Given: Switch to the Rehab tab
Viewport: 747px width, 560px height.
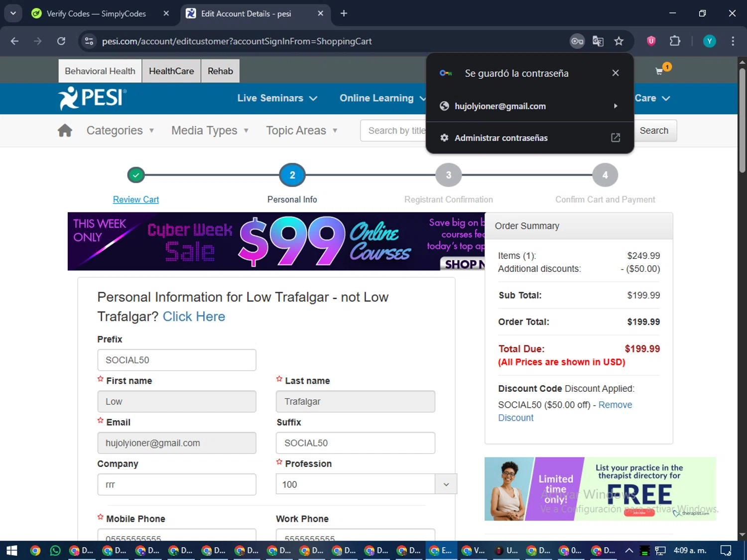Looking at the screenshot, I should coord(220,71).
